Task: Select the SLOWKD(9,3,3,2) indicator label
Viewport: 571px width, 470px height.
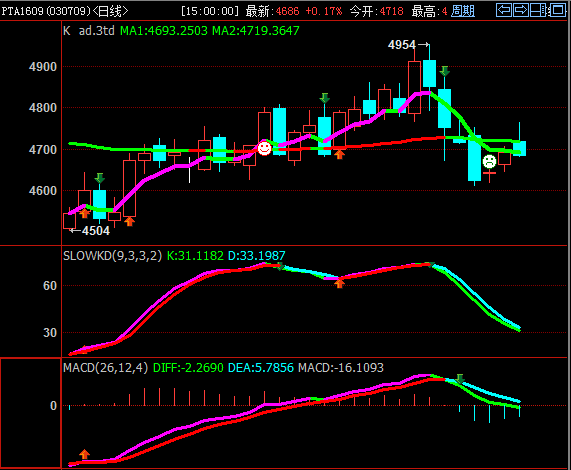Action: 112,256
